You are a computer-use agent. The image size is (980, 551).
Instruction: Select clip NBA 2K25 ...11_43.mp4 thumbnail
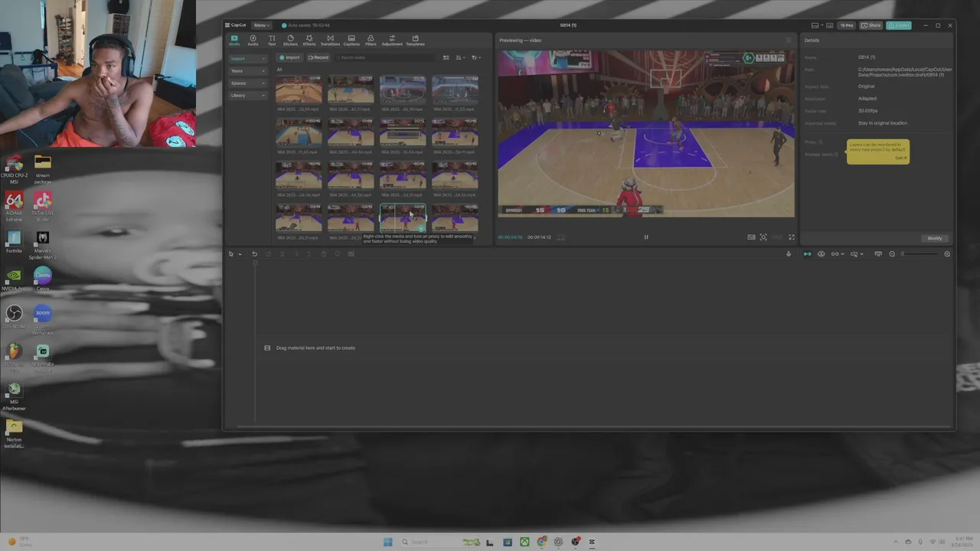point(299,132)
